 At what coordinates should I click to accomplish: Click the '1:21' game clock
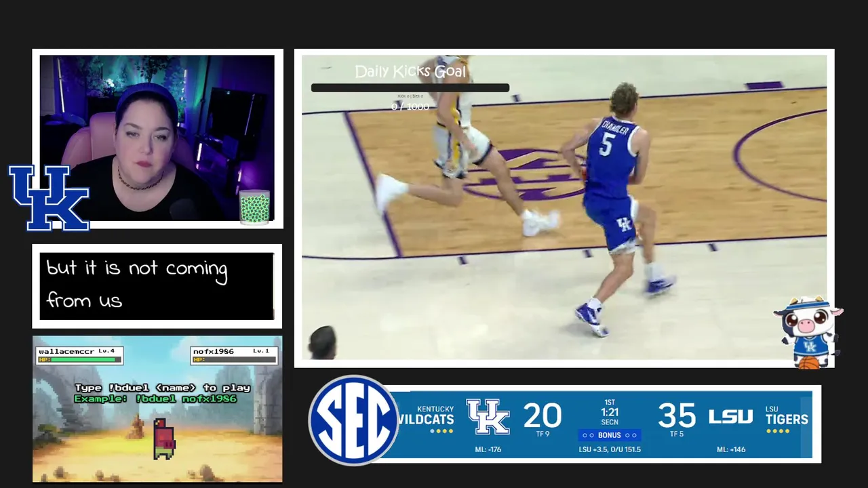tap(609, 412)
